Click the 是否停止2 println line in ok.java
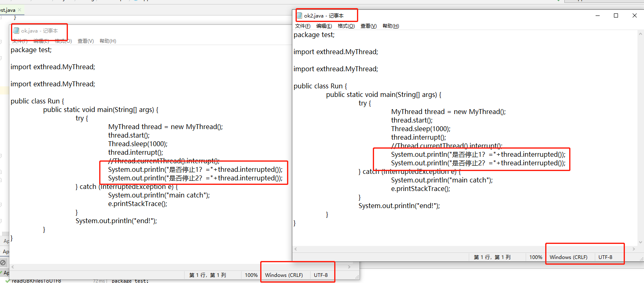 tap(195, 178)
